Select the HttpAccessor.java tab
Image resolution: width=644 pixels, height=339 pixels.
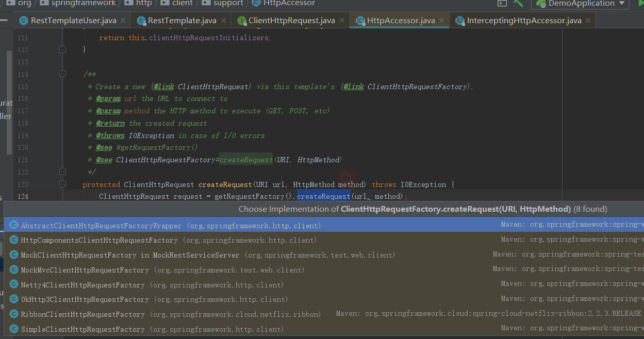(401, 21)
